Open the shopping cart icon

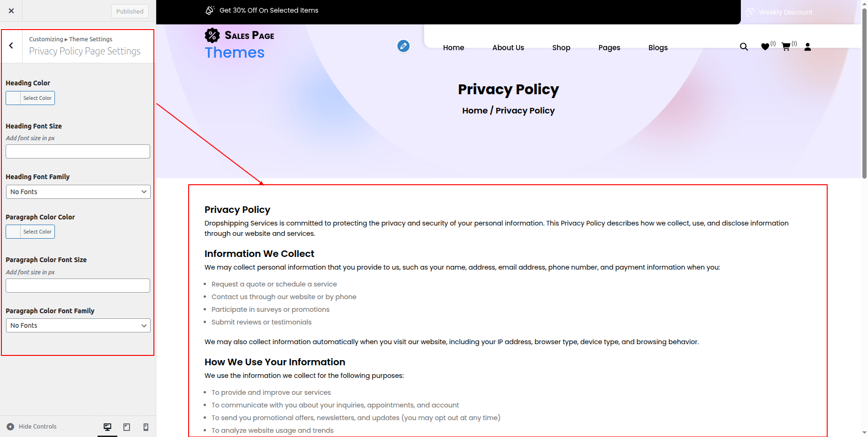pyautogui.click(x=786, y=47)
